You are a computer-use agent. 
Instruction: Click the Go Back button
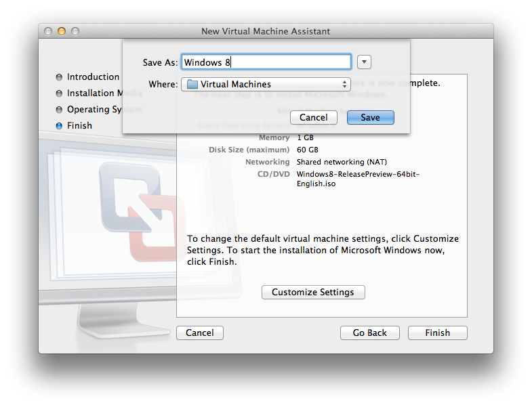(x=369, y=333)
